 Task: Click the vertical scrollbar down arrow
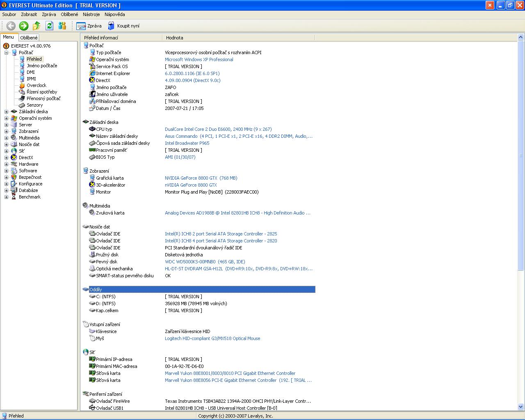coord(521,407)
